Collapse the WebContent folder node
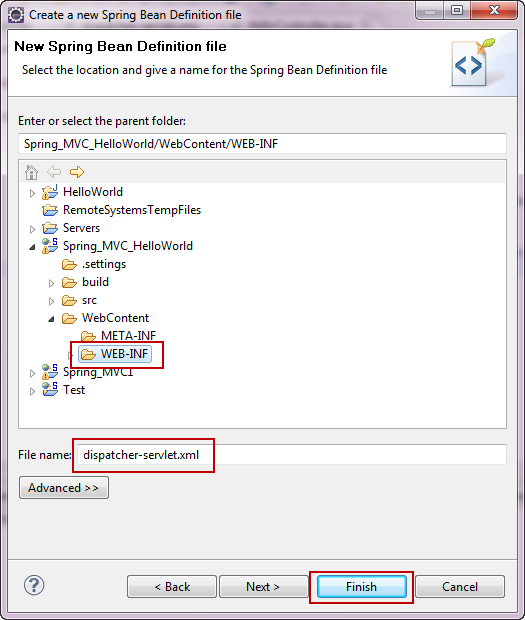525x620 pixels. 51,319
